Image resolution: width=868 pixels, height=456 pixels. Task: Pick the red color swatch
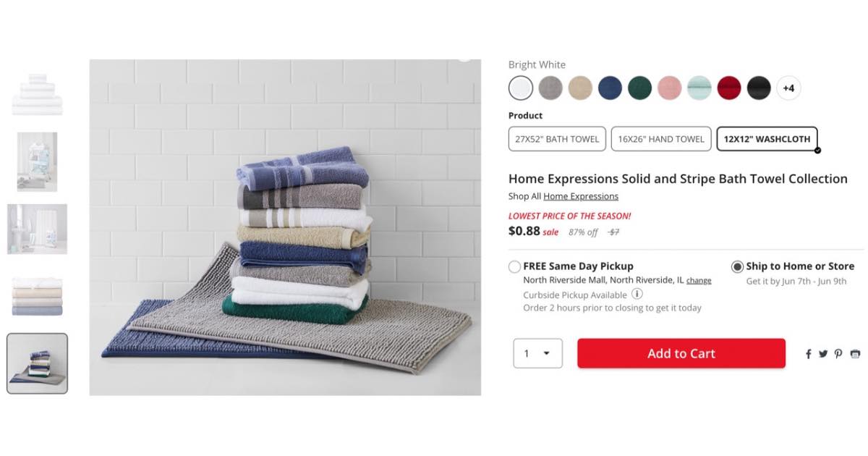tap(729, 88)
